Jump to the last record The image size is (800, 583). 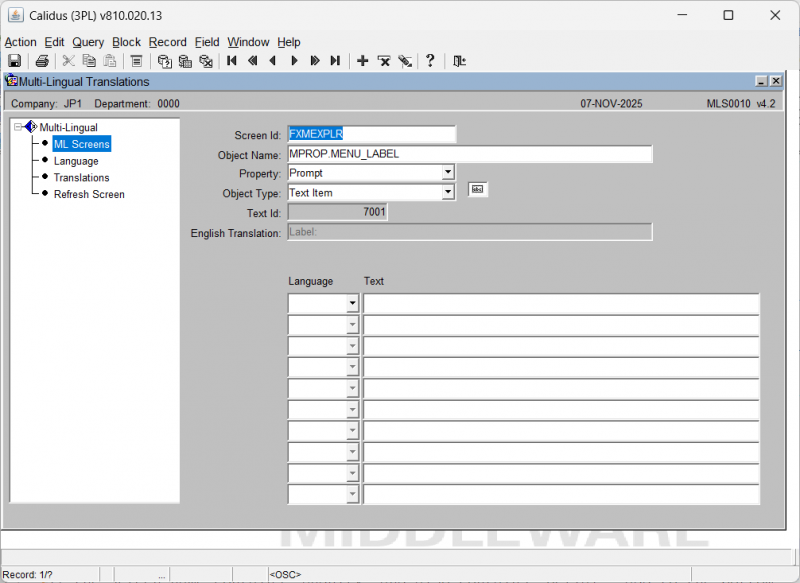(x=335, y=61)
